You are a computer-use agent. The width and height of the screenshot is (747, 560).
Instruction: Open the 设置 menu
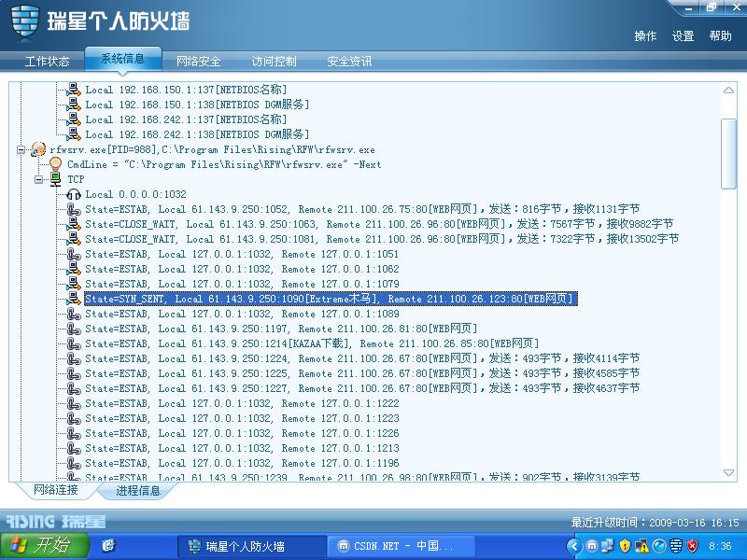tap(683, 36)
